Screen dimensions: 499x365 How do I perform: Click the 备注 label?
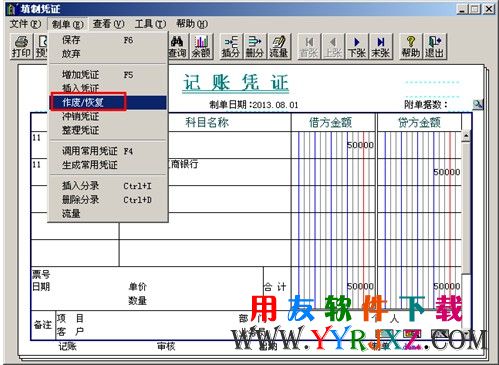click(43, 325)
